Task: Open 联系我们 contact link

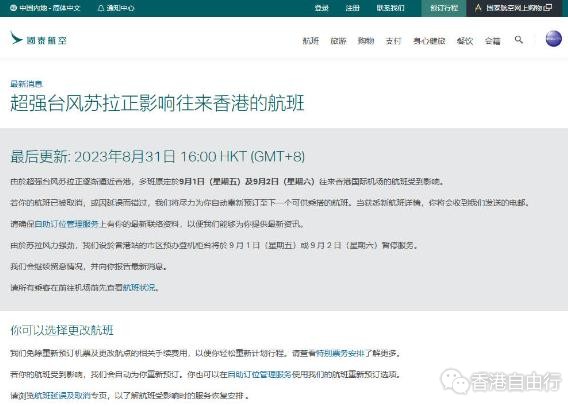Action: [390, 8]
